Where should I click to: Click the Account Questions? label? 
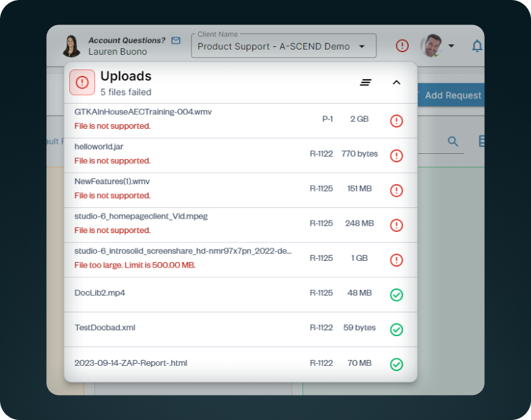(x=127, y=40)
